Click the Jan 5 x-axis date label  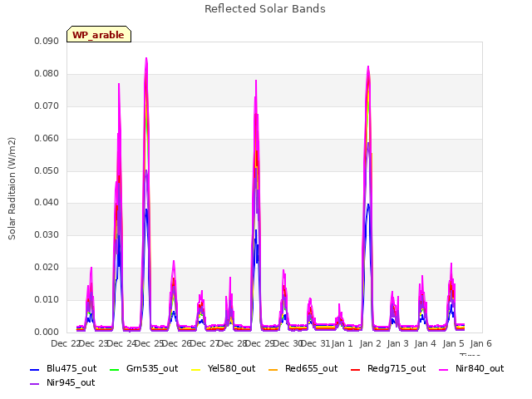click(453, 343)
